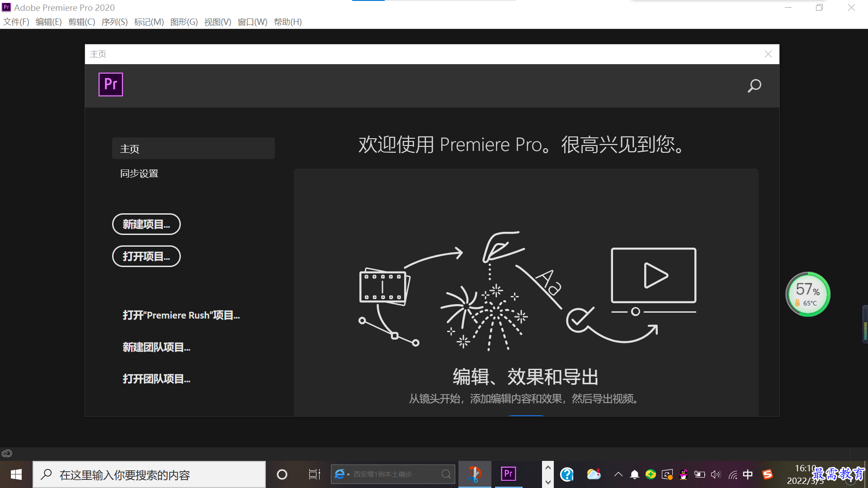The height and width of the screenshot is (488, 868).
Task: Click Premiere Pro taskbar icon
Action: (x=509, y=474)
